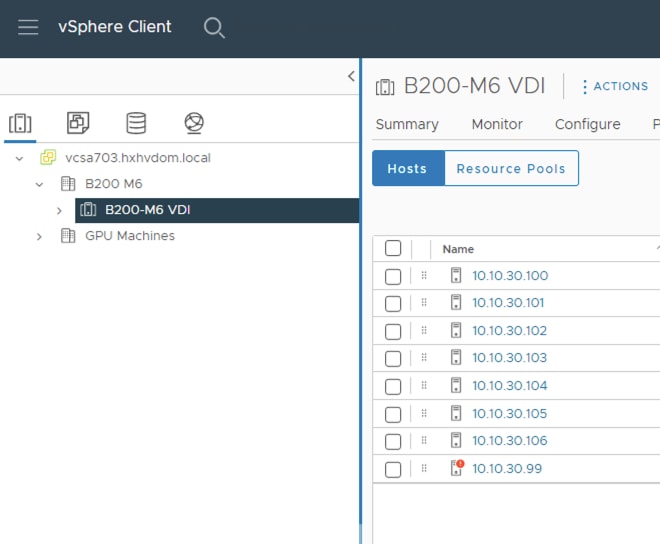Image resolution: width=660 pixels, height=544 pixels.
Task: Click the drag handle for row 10.10.30.99
Action: (x=424, y=468)
